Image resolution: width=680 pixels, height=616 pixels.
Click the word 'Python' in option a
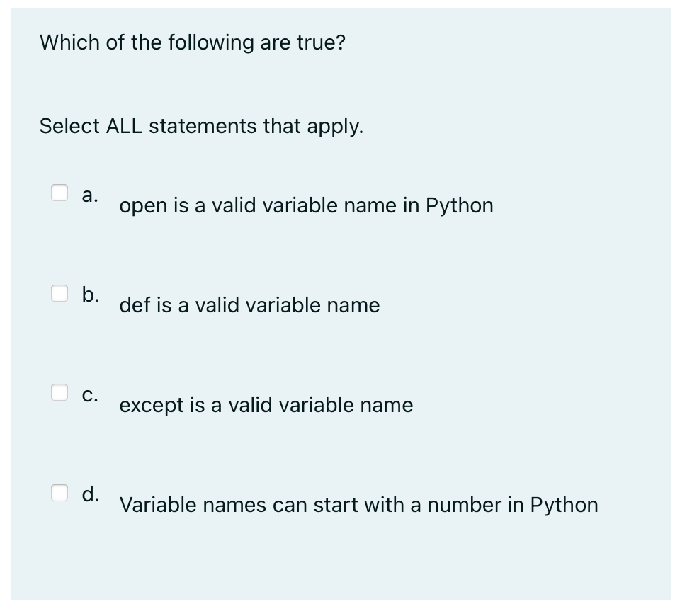[459, 206]
